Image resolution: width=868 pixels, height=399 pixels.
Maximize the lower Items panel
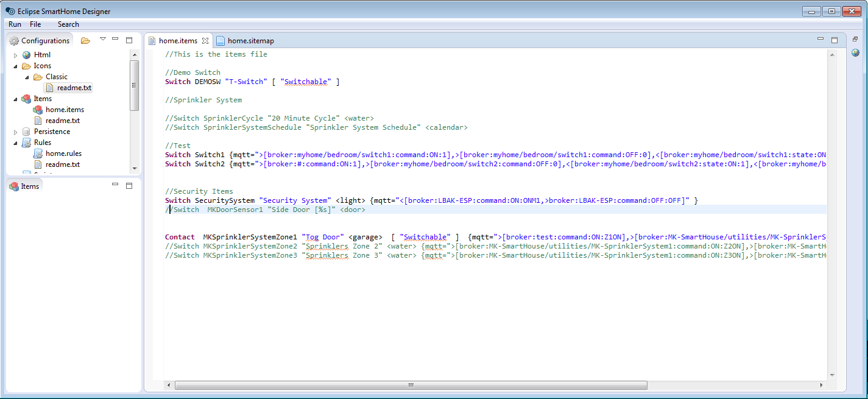pos(129,186)
